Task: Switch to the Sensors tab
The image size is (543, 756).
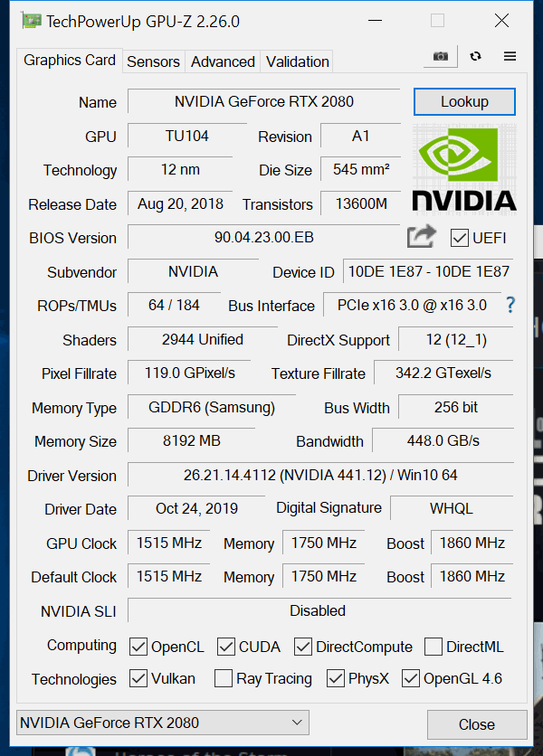Action: tap(154, 61)
